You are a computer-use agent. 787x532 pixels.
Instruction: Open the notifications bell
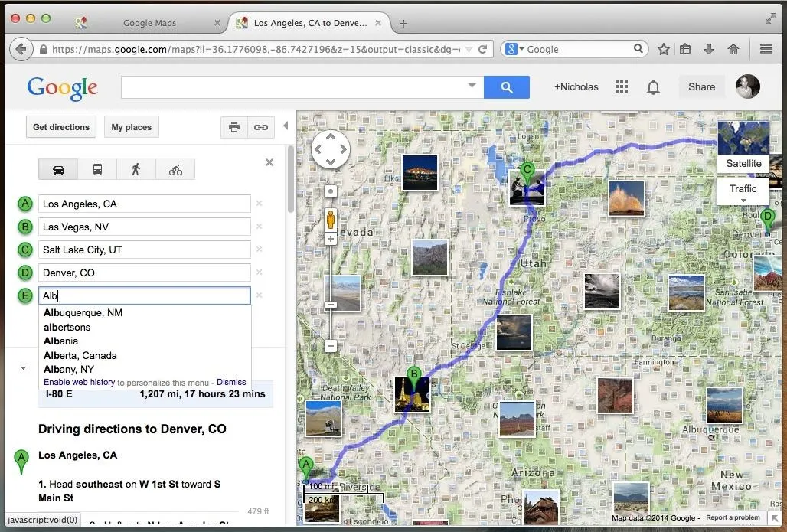[x=653, y=87]
